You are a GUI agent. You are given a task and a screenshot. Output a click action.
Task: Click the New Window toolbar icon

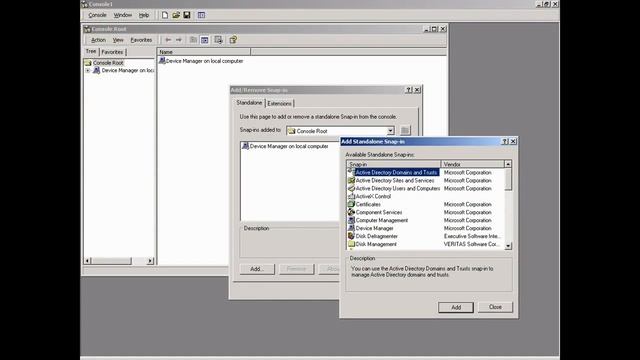(202, 15)
